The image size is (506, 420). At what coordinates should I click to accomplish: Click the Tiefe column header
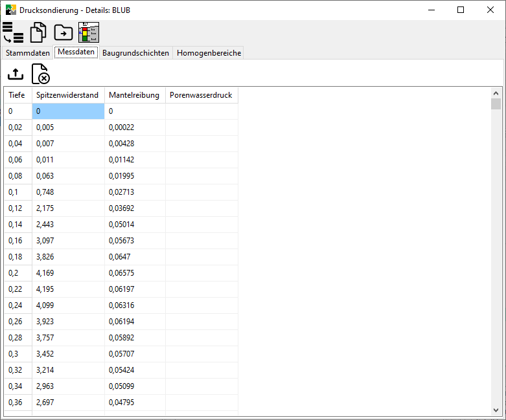point(17,95)
